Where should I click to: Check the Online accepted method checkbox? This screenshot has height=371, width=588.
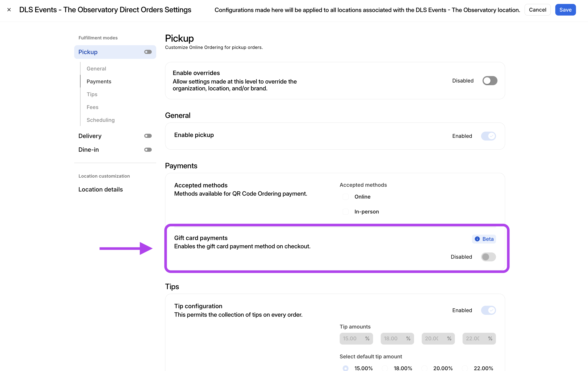(345, 197)
